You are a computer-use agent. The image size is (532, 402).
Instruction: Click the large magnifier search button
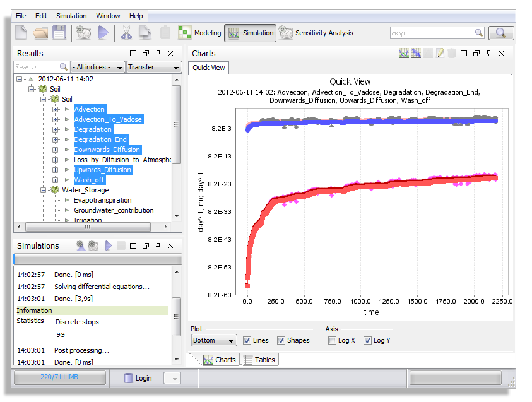coord(501,33)
